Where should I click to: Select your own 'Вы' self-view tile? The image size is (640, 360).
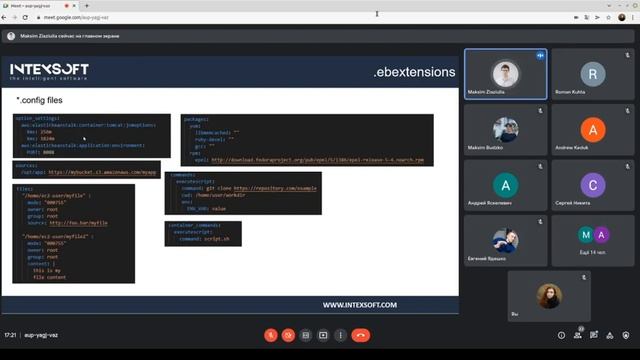tap(549, 296)
